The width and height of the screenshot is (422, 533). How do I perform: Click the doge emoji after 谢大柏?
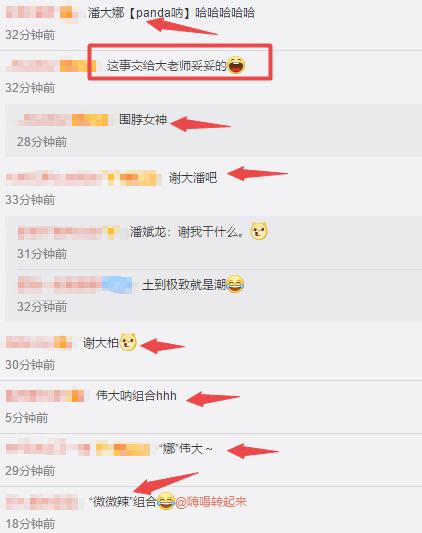[128, 342]
